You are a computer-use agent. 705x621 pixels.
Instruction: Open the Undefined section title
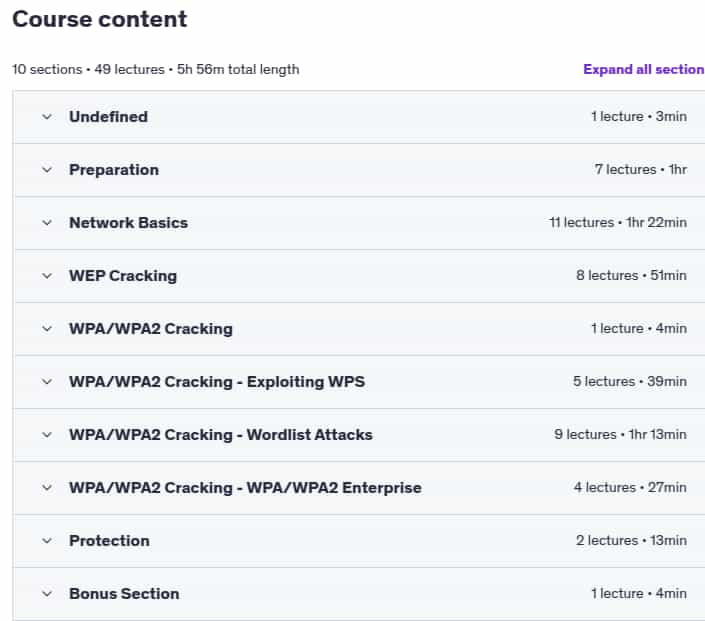click(x=108, y=117)
